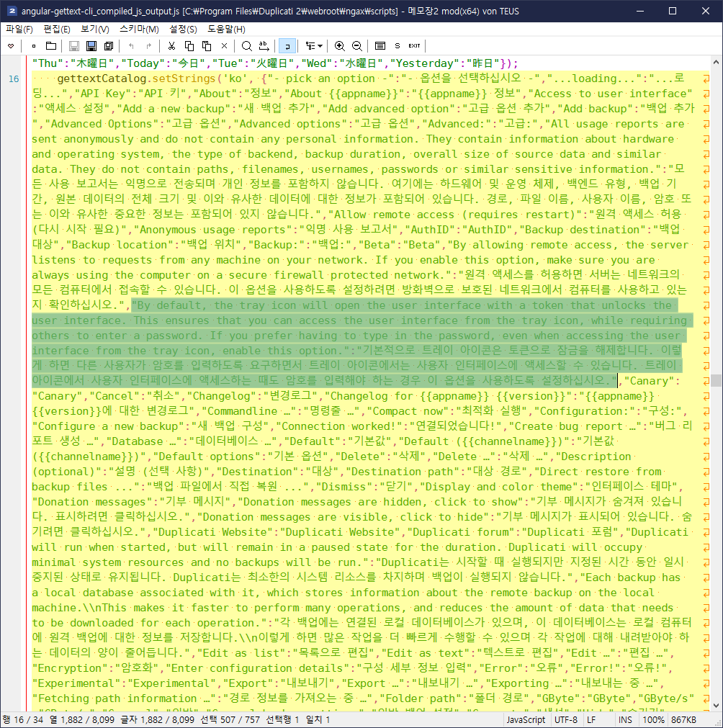Undo the last edit
This screenshot has height=728, width=723.
tap(131, 46)
